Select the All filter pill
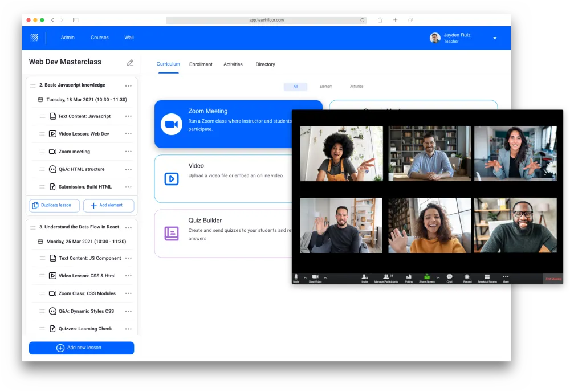 (295, 86)
